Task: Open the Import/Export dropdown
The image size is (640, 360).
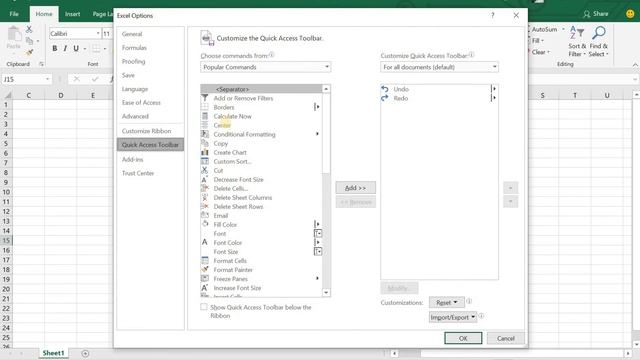Action: (x=453, y=317)
